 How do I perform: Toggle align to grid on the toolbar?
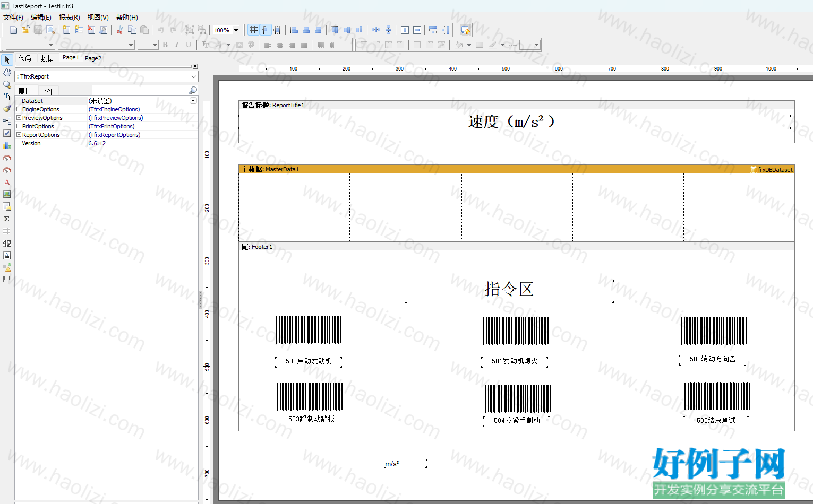pyautogui.click(x=266, y=30)
